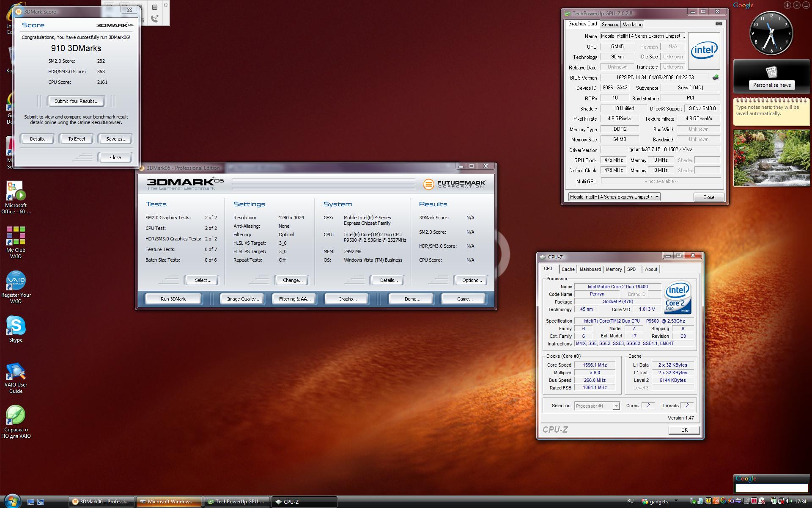
Task: Click Show Desktop quick launch icon
Action: tap(30, 502)
